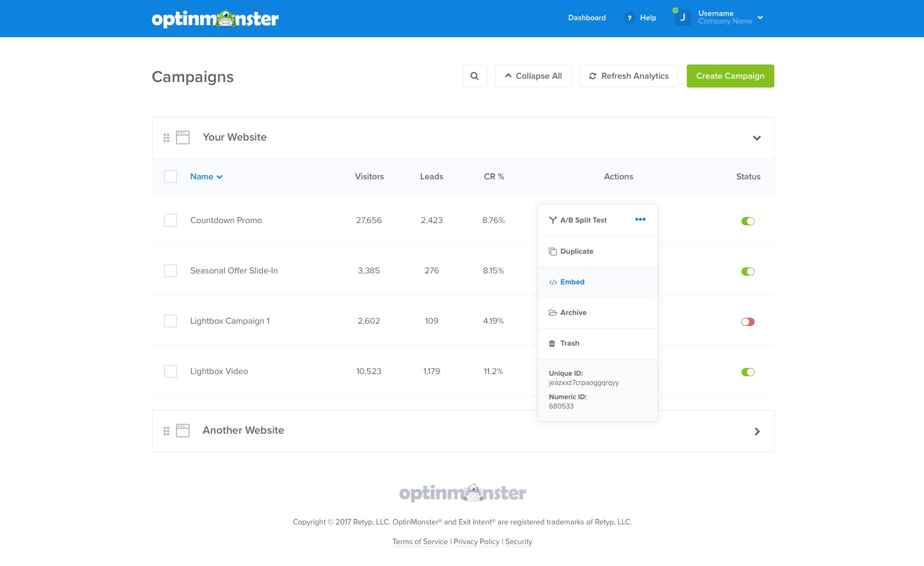The width and height of the screenshot is (924, 566).
Task: Click the Username label in header
Action: [x=716, y=13]
